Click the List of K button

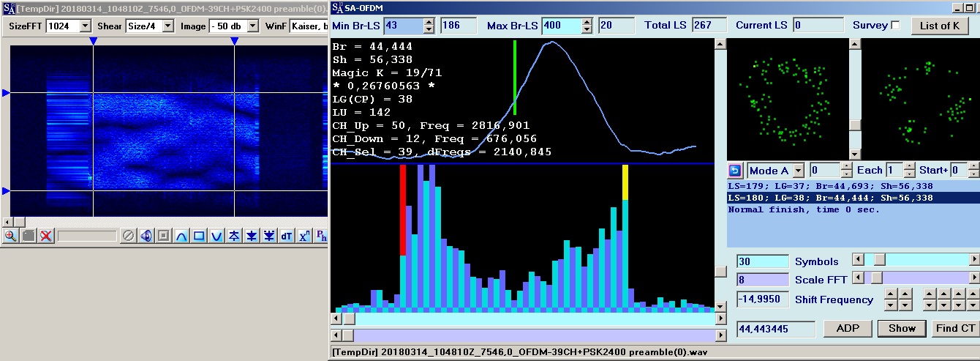coord(940,26)
